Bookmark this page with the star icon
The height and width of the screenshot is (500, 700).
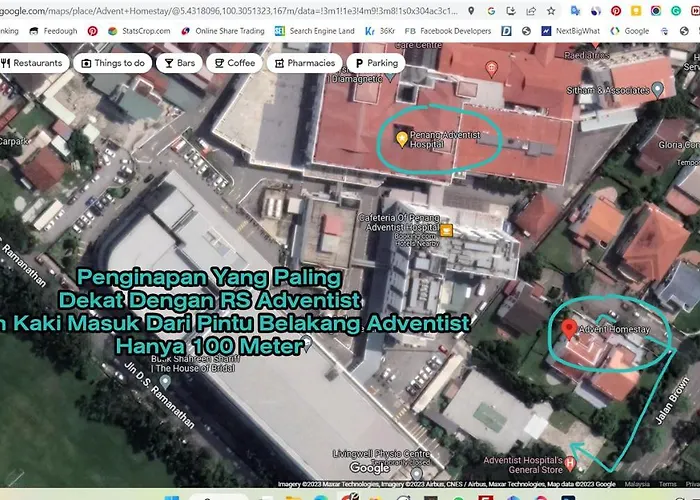click(x=551, y=11)
